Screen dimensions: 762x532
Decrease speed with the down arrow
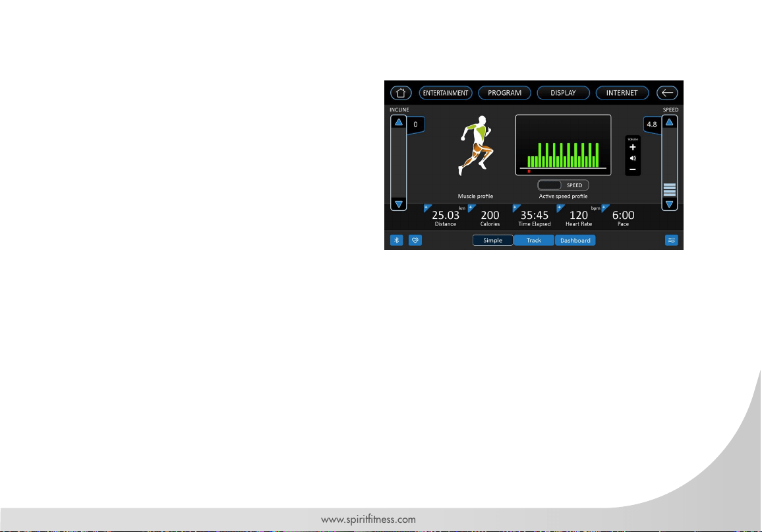[669, 204]
